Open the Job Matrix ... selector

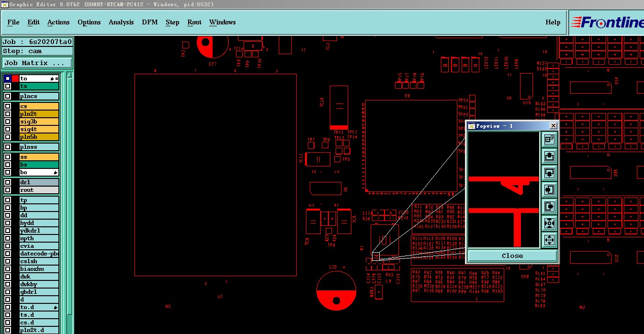click(37, 63)
